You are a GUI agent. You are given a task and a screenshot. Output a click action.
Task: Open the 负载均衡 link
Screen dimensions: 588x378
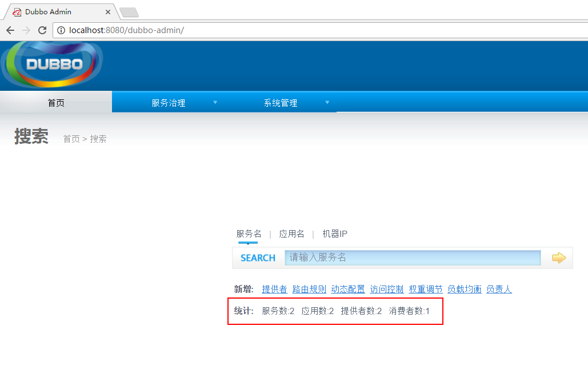(464, 289)
